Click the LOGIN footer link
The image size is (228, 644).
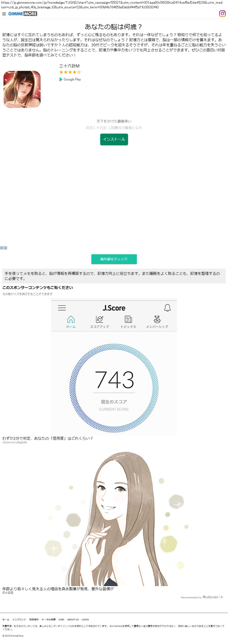[85, 619]
